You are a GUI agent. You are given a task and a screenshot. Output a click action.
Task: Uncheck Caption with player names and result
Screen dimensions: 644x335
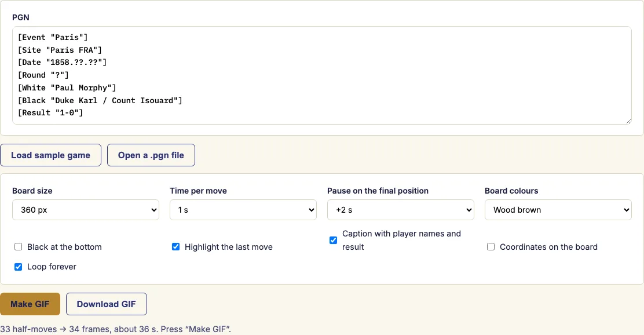[x=333, y=240]
